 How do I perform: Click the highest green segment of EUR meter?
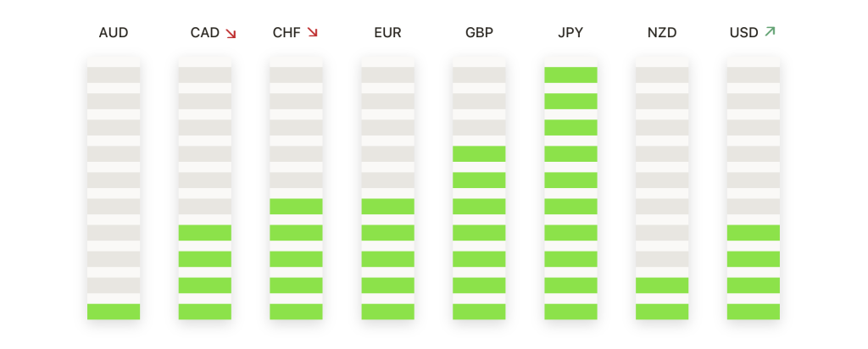click(387, 207)
